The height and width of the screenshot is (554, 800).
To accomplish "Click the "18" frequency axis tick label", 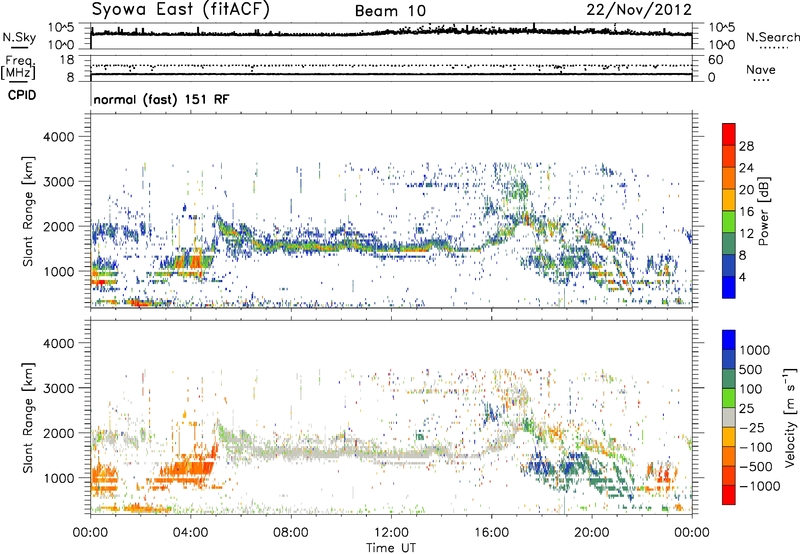I will click(67, 60).
